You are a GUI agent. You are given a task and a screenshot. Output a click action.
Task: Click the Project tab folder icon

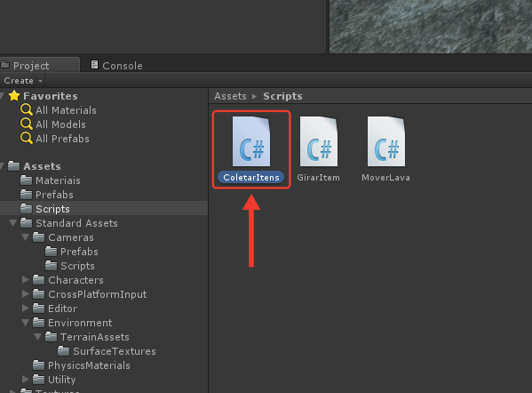pyautogui.click(x=4, y=64)
